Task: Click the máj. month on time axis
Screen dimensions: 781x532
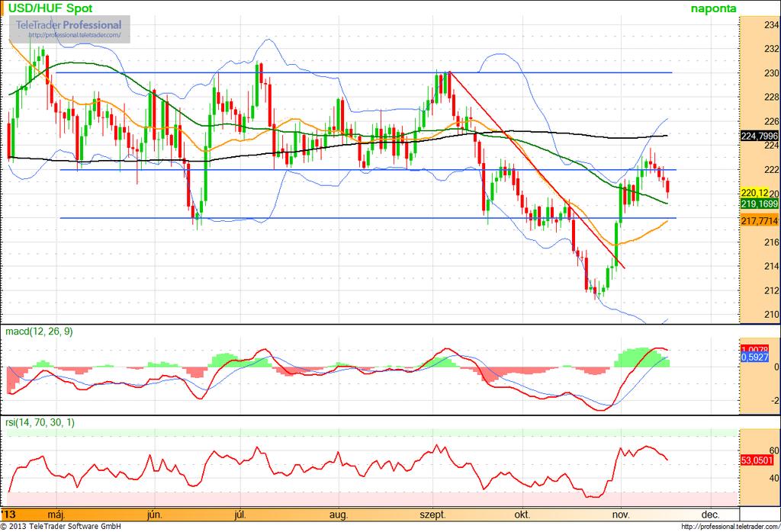Action: (56, 514)
